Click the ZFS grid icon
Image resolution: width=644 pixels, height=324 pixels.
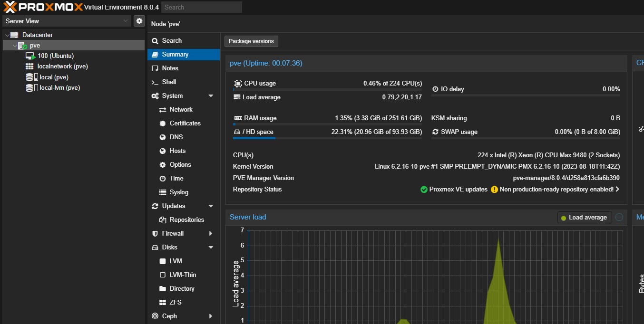[x=163, y=303]
